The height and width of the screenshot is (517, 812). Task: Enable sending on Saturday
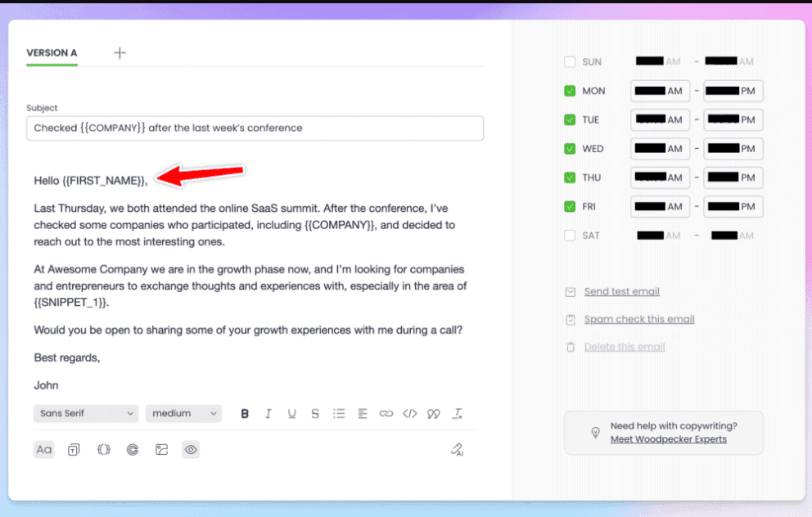pos(569,235)
